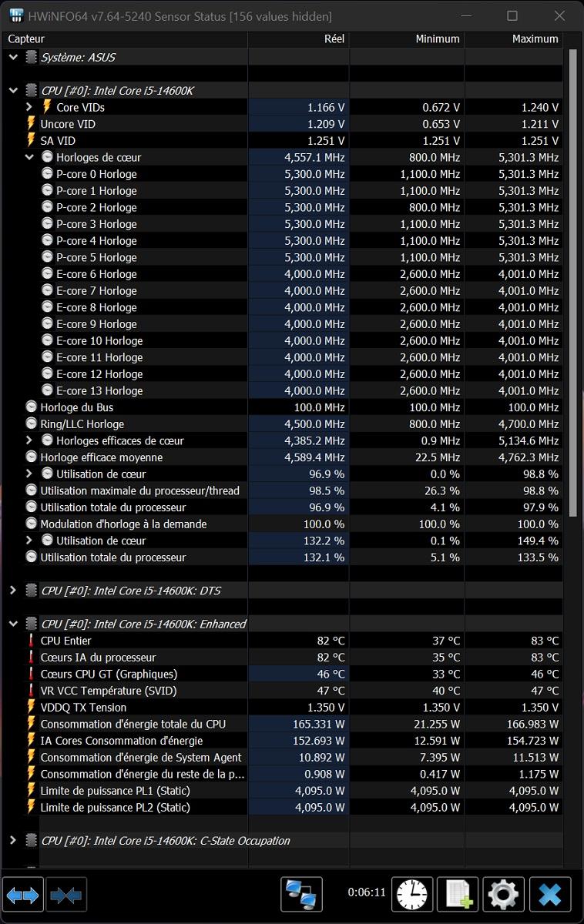Collapse the Horloges de cœur list
This screenshot has height=924, width=584.
click(x=29, y=157)
